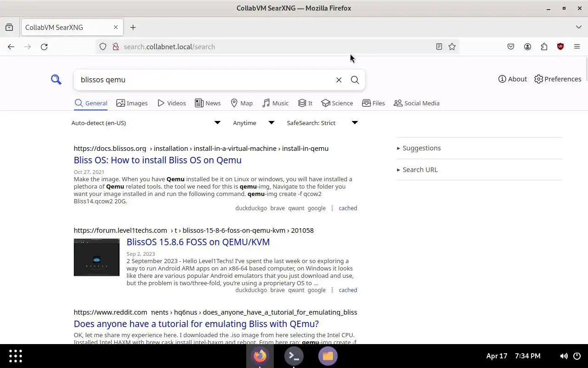Open cached link for Bliss OS docs result
This screenshot has height=368, width=588.
(348, 208)
